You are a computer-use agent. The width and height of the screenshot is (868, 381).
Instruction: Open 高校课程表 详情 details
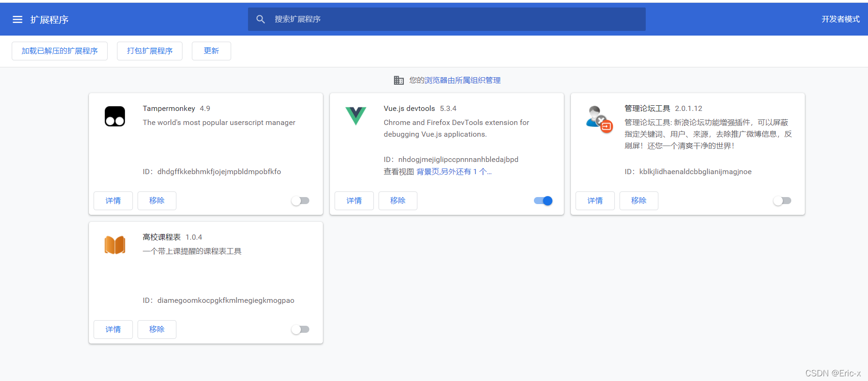(113, 330)
